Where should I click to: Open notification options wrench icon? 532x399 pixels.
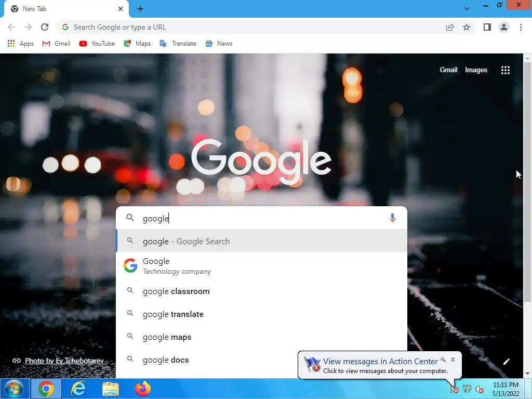pos(443,360)
